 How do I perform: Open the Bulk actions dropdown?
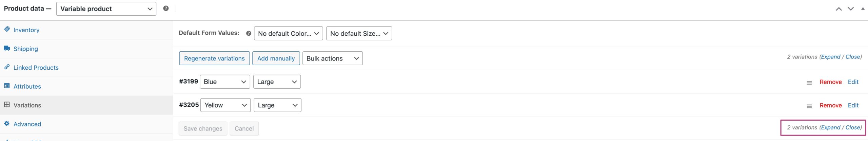tap(332, 58)
